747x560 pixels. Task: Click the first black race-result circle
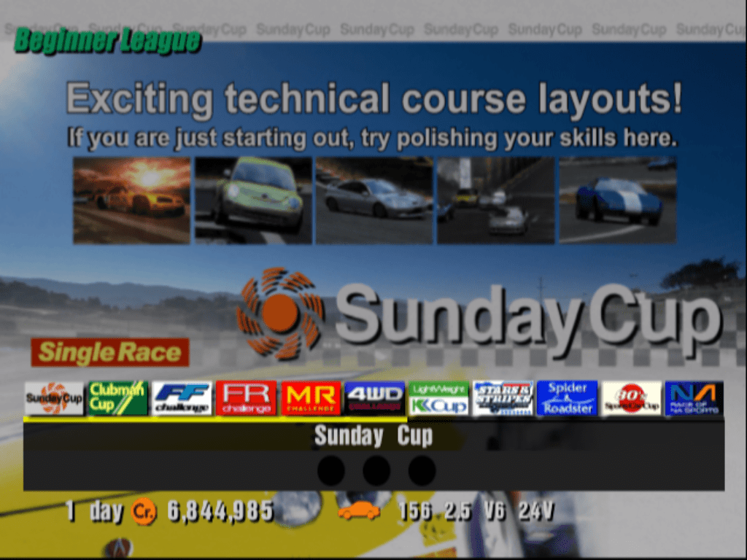[331, 470]
